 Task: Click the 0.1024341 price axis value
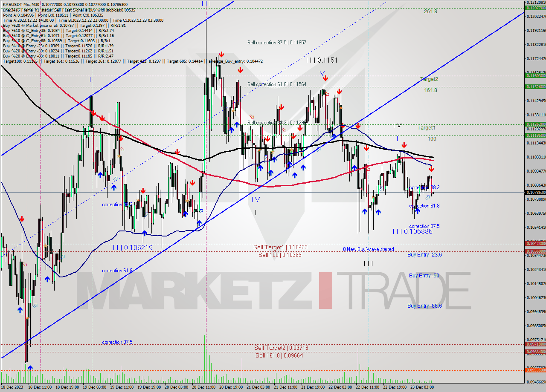(x=535, y=269)
